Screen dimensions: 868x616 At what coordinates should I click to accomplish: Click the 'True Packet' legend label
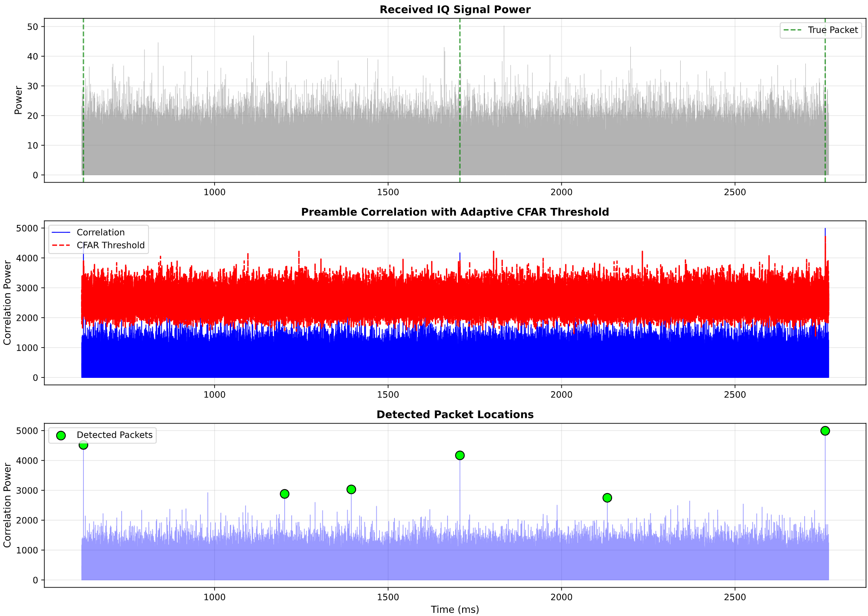833,30
